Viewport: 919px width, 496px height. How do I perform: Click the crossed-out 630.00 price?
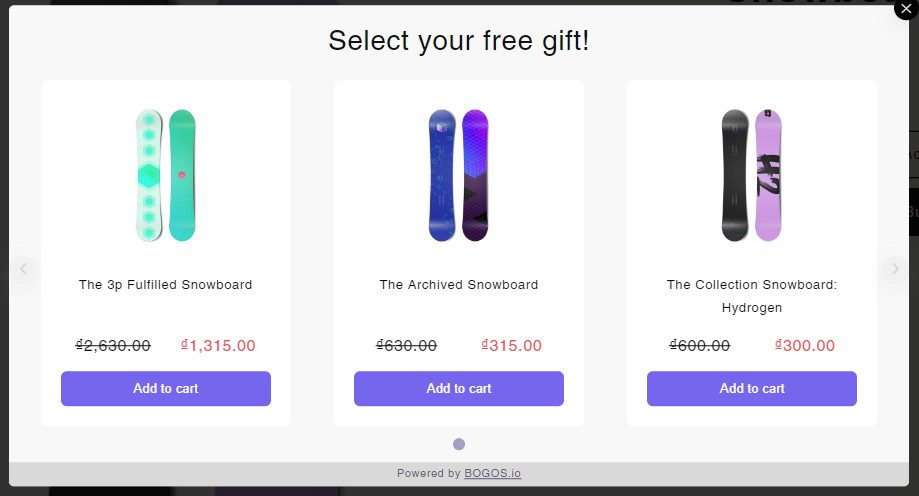[x=406, y=346]
